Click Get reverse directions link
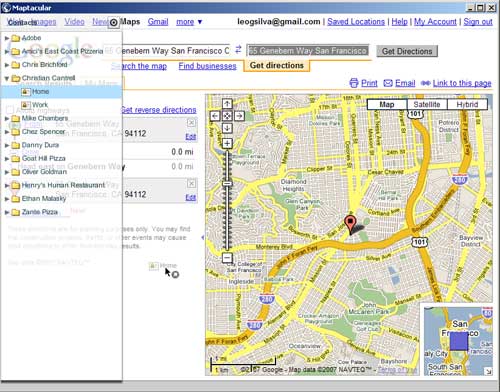Screen dimensions: 500x392 tap(158, 110)
